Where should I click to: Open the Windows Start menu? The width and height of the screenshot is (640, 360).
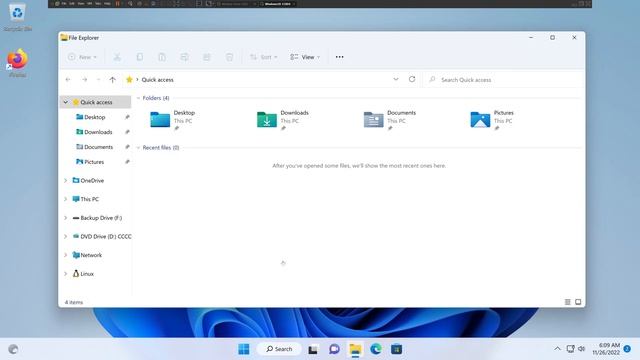point(244,349)
